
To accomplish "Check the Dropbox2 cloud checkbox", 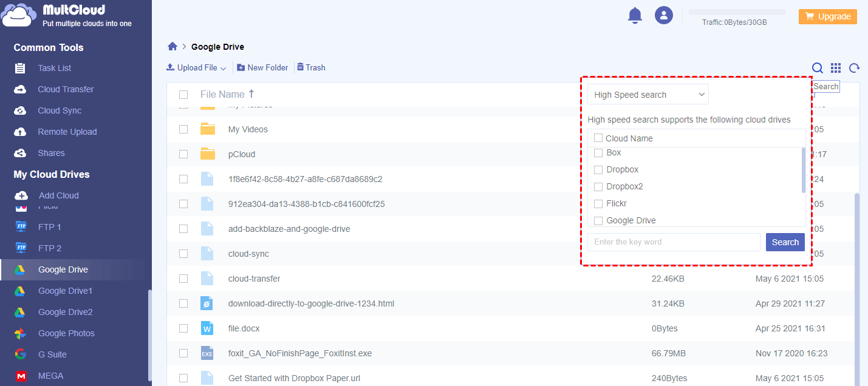I will pyautogui.click(x=598, y=186).
